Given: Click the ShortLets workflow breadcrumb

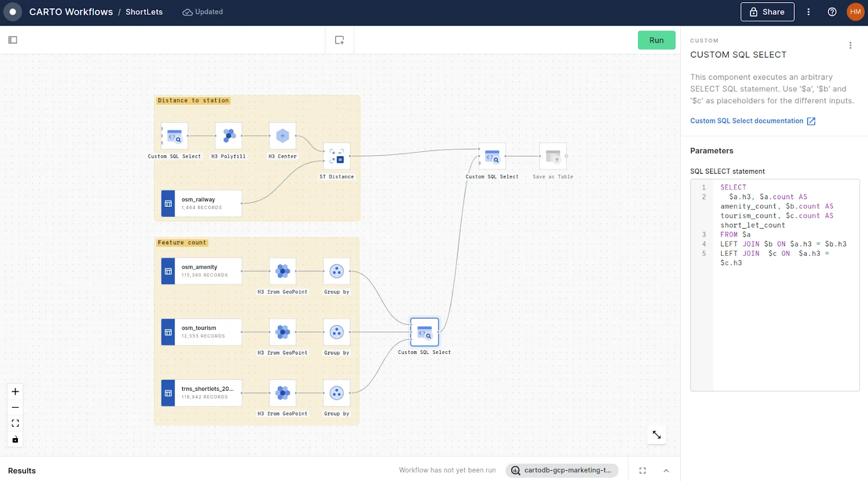Looking at the screenshot, I should click(144, 12).
